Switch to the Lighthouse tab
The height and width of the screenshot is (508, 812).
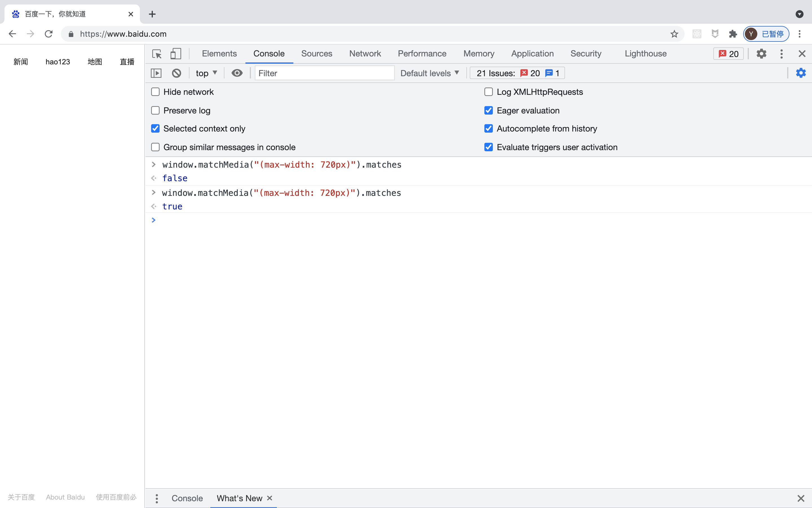[646, 54]
